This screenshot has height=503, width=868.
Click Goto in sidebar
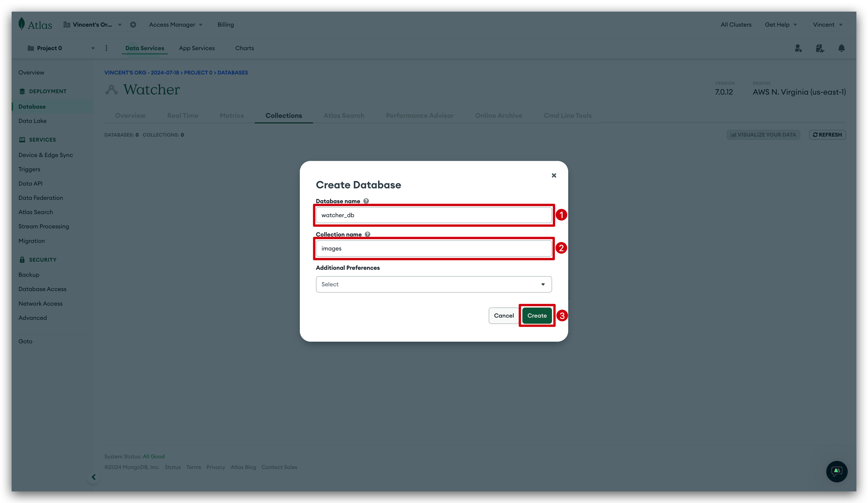click(26, 341)
